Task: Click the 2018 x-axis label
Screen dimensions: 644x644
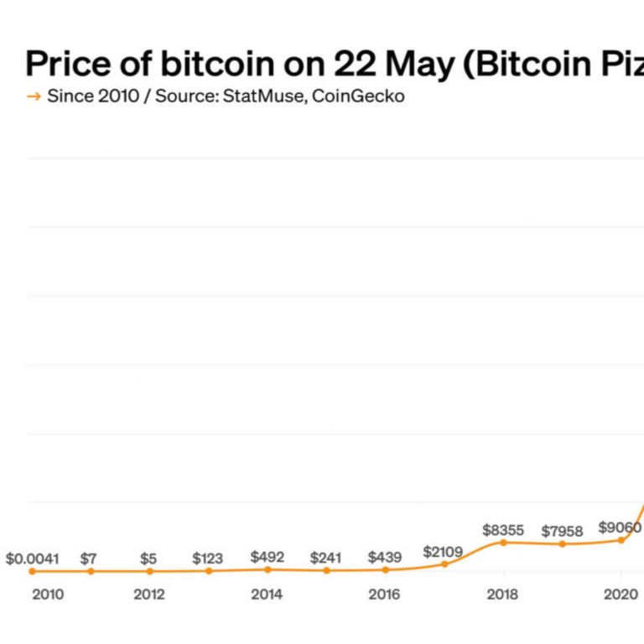Action: tap(502, 595)
